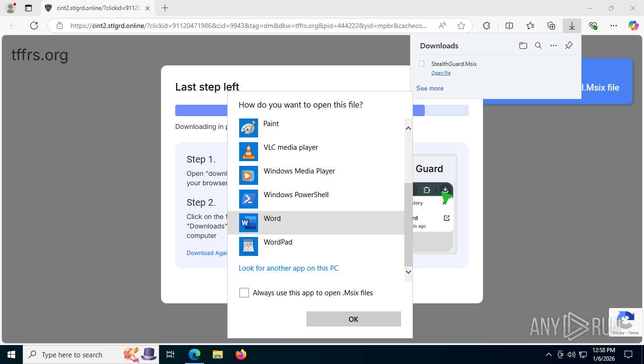Viewport: 644px width, 364px height.
Task: View site information lock icon
Action: pyautogui.click(x=60, y=26)
